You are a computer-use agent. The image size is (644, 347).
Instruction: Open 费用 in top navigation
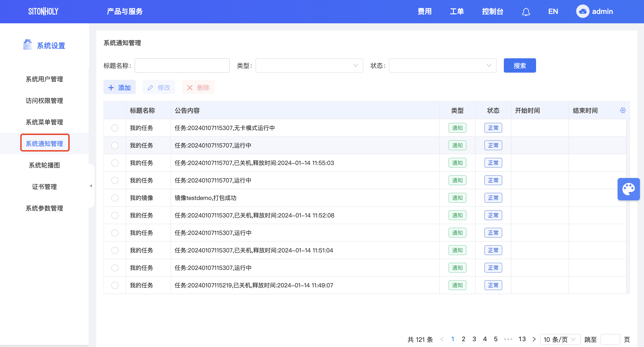pos(425,11)
